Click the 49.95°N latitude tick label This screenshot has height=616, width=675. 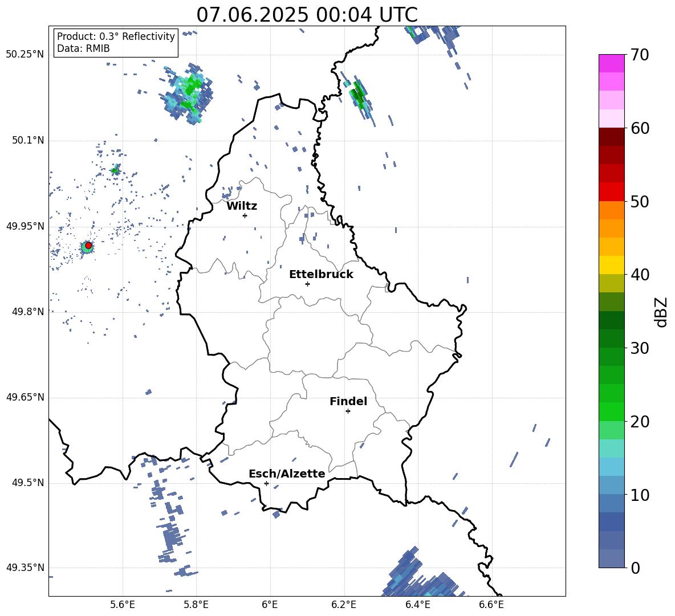[25, 226]
